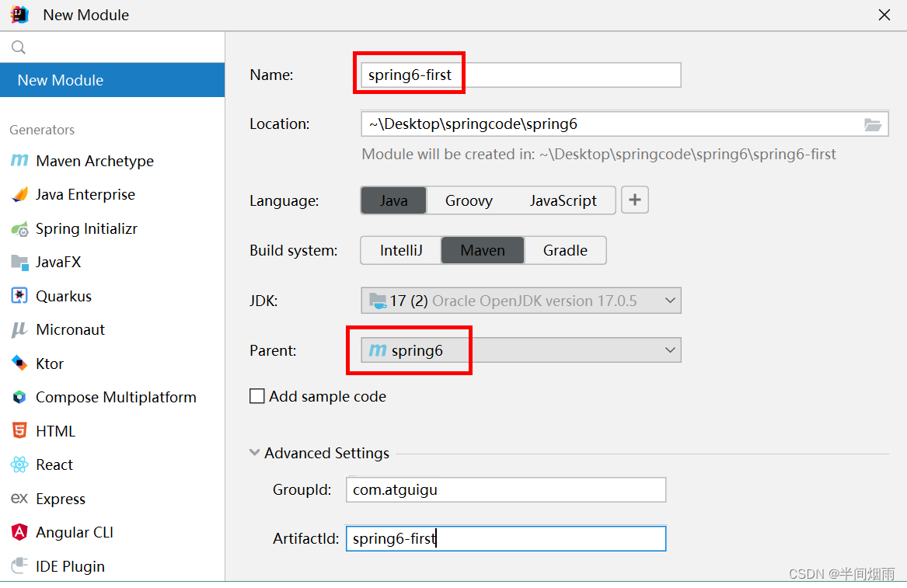Select Groovy as the language
Screen dimensions: 907x588
pyautogui.click(x=469, y=200)
